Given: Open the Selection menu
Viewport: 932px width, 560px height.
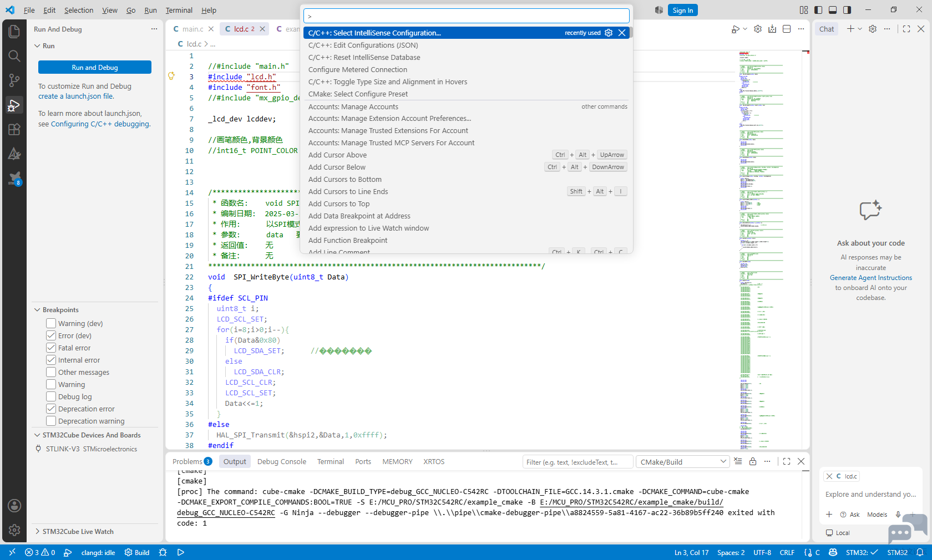Looking at the screenshot, I should [79, 10].
